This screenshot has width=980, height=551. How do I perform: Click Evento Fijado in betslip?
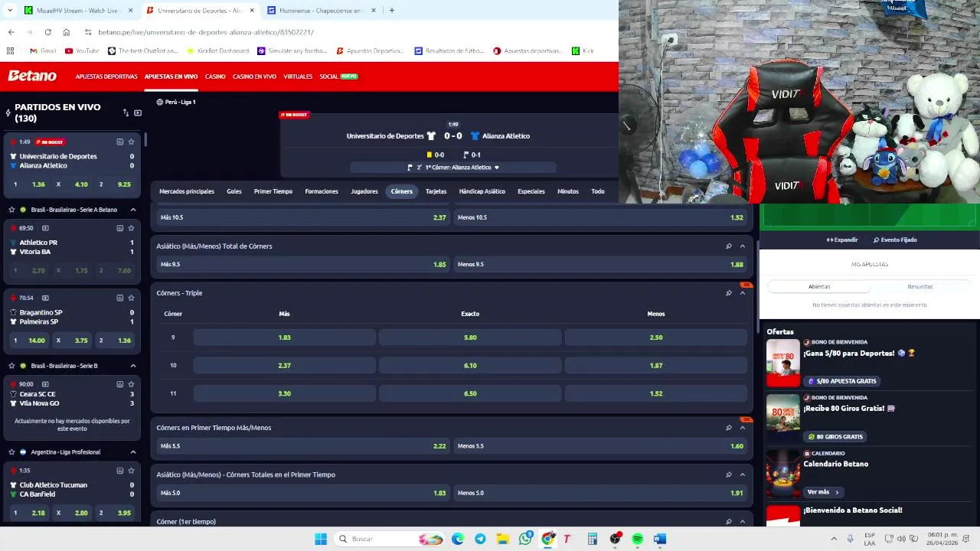point(895,240)
